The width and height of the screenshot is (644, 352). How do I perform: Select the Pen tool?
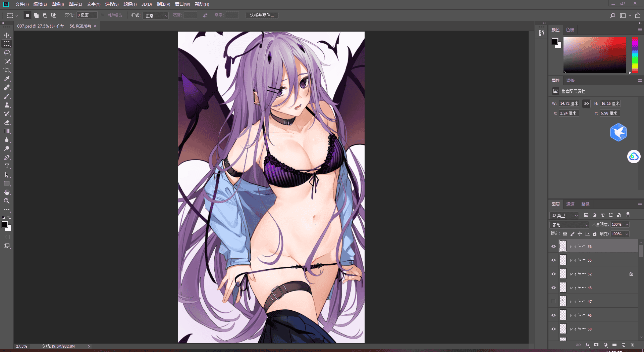point(7,157)
